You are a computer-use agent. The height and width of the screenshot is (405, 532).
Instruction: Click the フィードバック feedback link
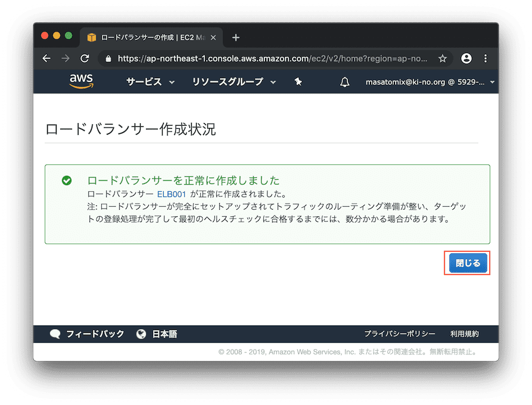95,334
